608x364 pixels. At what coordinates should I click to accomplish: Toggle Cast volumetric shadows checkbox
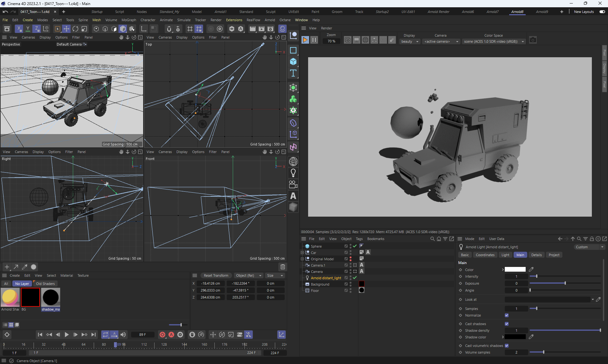(507, 346)
